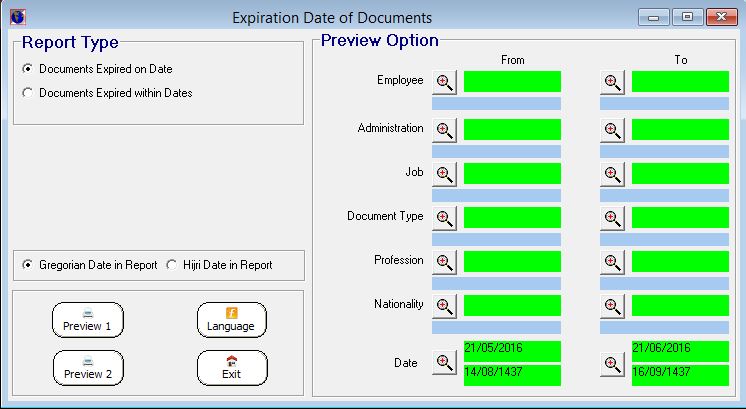Click the Employee From lookup magnifier icon
Image resolution: width=746 pixels, height=409 pixels.
445,82
